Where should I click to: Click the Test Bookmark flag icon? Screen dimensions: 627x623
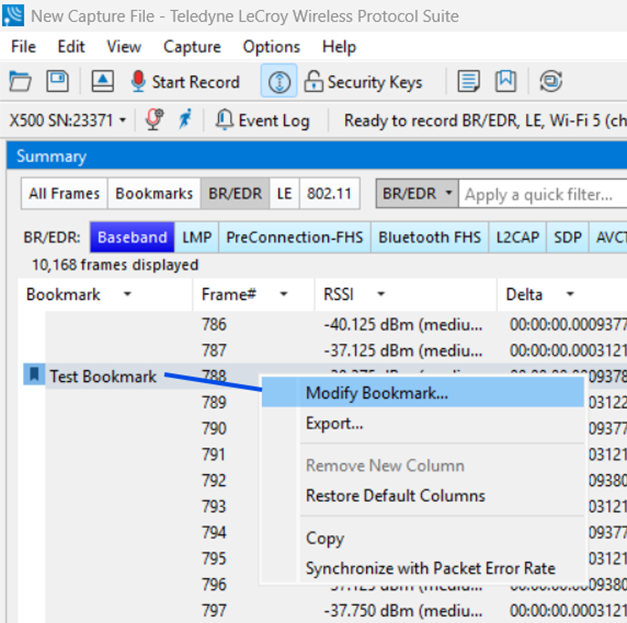click(x=34, y=375)
